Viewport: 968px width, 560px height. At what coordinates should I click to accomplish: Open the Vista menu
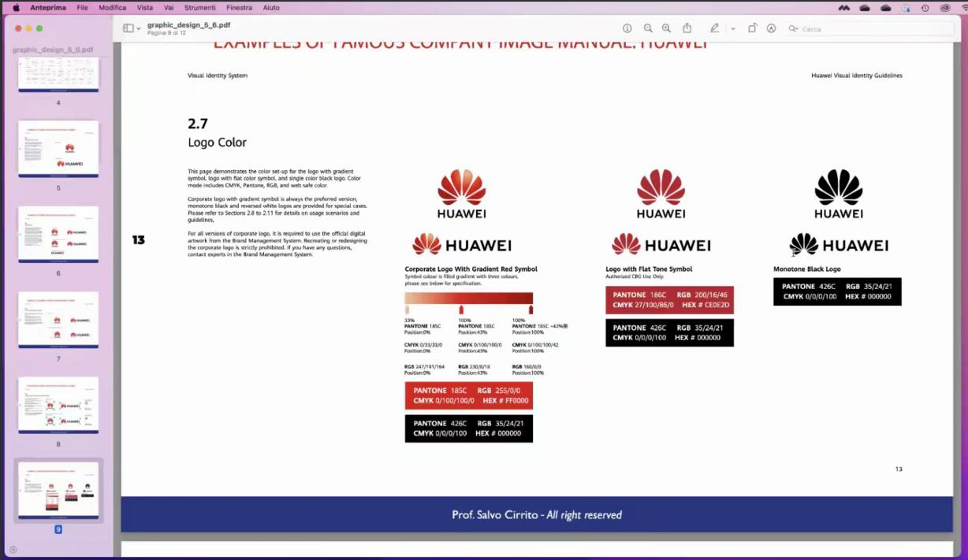(145, 8)
